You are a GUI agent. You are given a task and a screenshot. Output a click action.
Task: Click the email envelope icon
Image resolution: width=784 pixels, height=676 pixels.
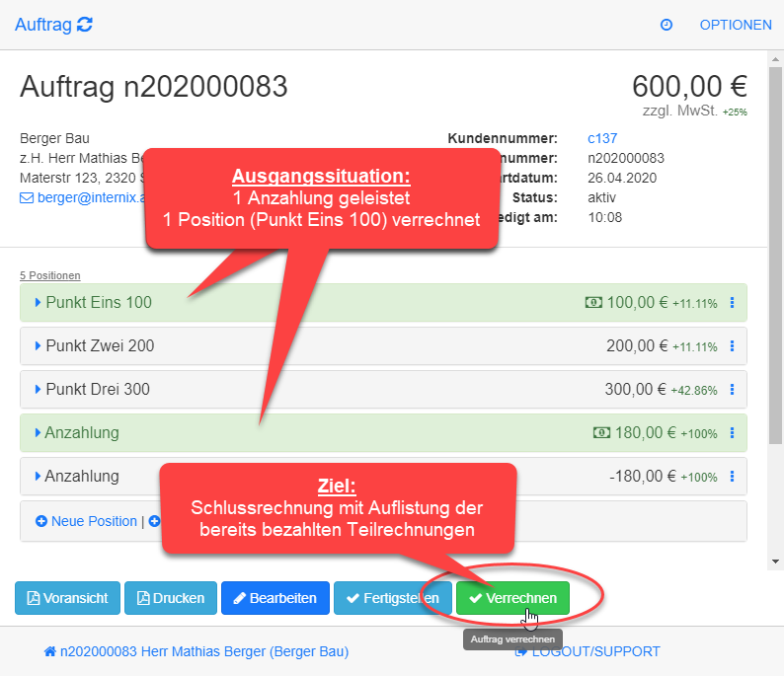(27, 197)
